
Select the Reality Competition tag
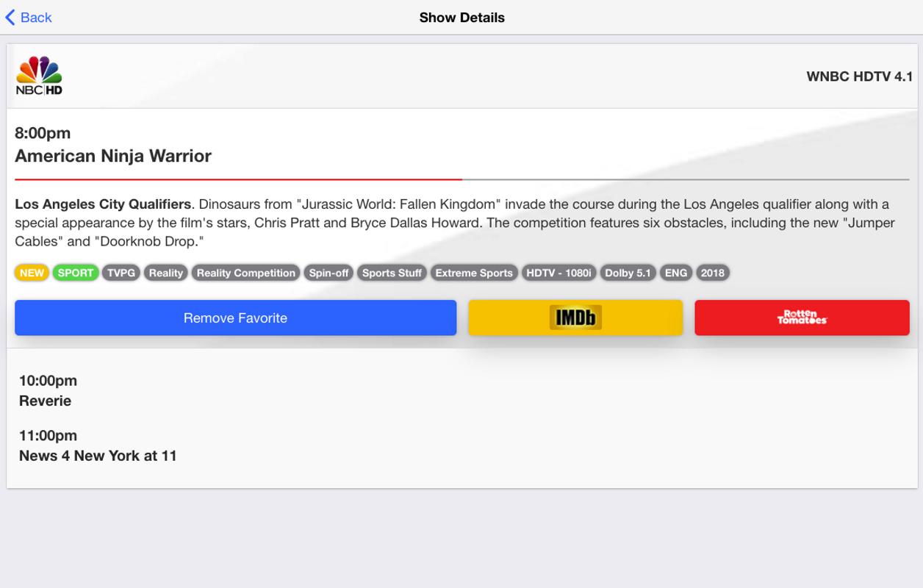click(x=246, y=273)
